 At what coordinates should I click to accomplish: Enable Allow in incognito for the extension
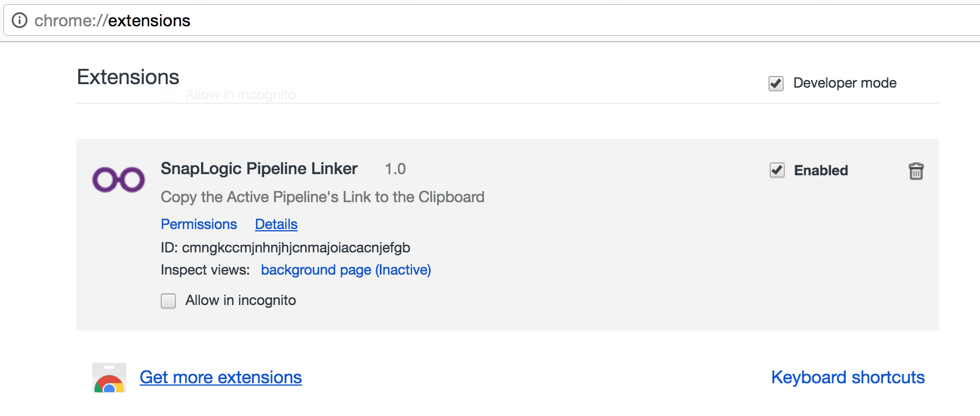pyautogui.click(x=168, y=300)
